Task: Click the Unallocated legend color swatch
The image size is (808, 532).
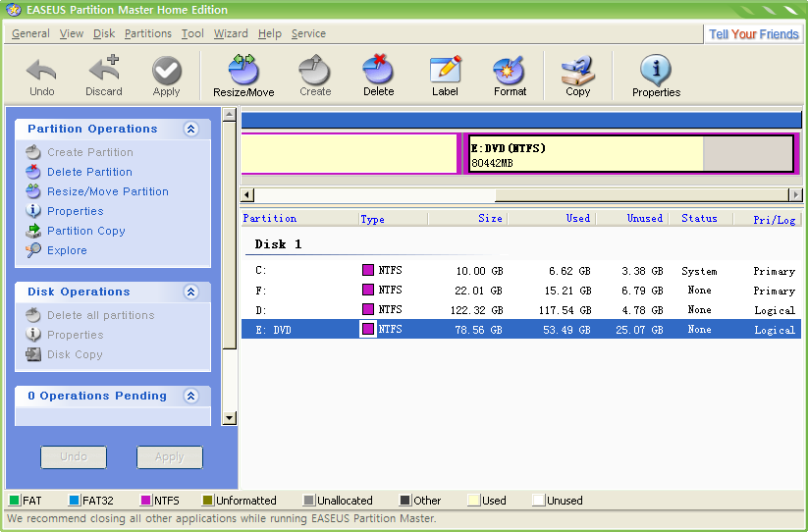Action: tap(308, 500)
